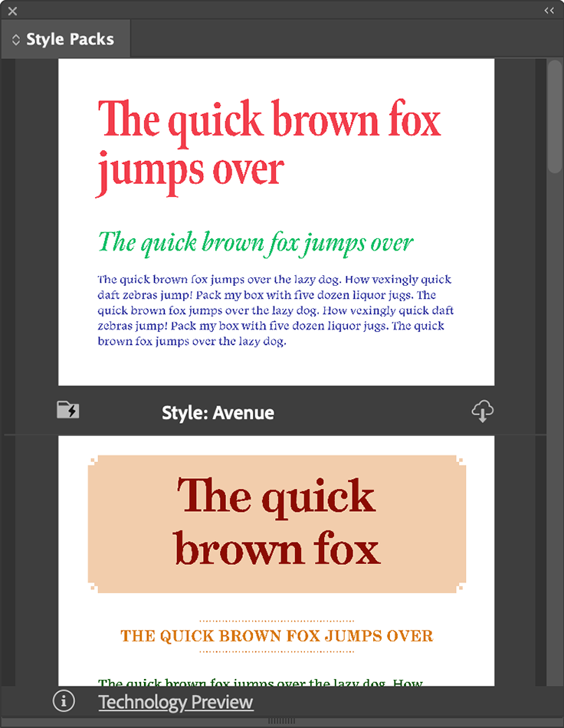Screen dimensions: 564x728
Task: Click the "Style: Avenue" label
Action: tap(218, 413)
